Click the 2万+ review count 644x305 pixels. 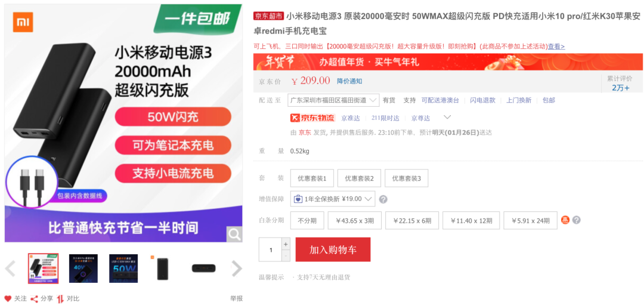(621, 88)
